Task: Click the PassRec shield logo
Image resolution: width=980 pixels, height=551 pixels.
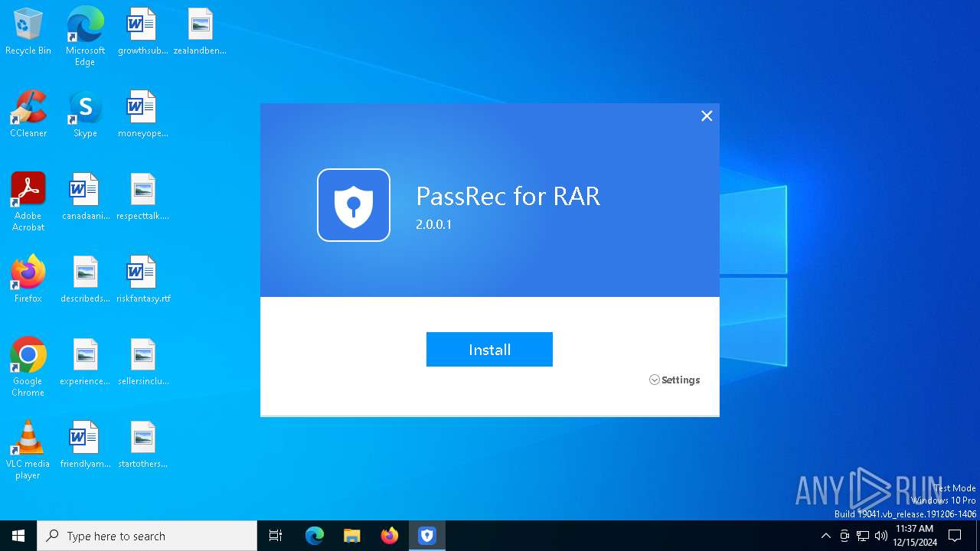Action: pyautogui.click(x=354, y=205)
